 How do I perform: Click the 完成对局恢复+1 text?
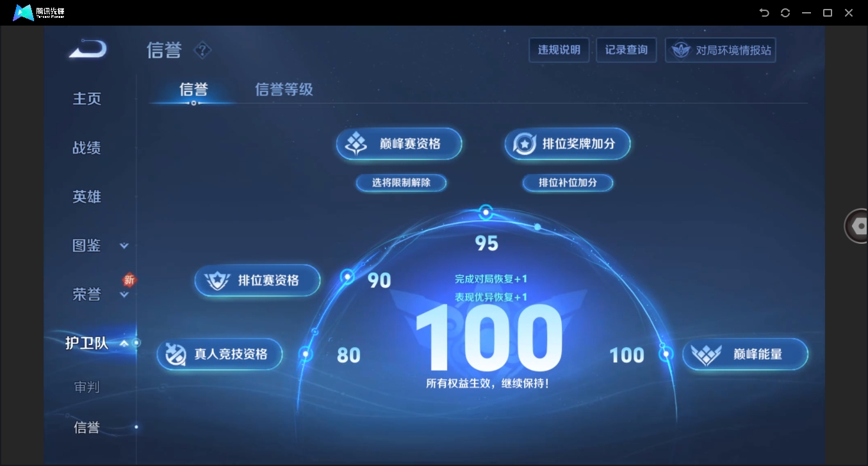[491, 279]
